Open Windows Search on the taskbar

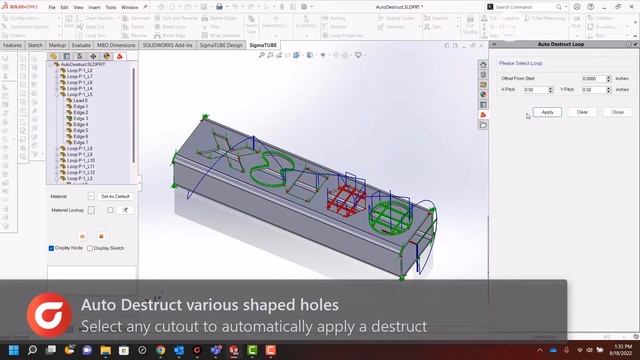click(32, 350)
